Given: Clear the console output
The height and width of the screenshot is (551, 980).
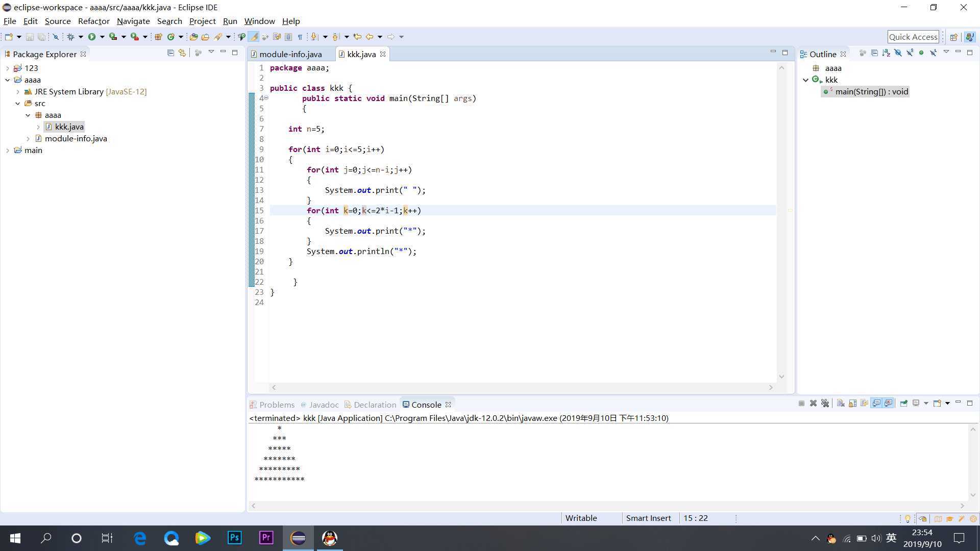Looking at the screenshot, I should [841, 404].
